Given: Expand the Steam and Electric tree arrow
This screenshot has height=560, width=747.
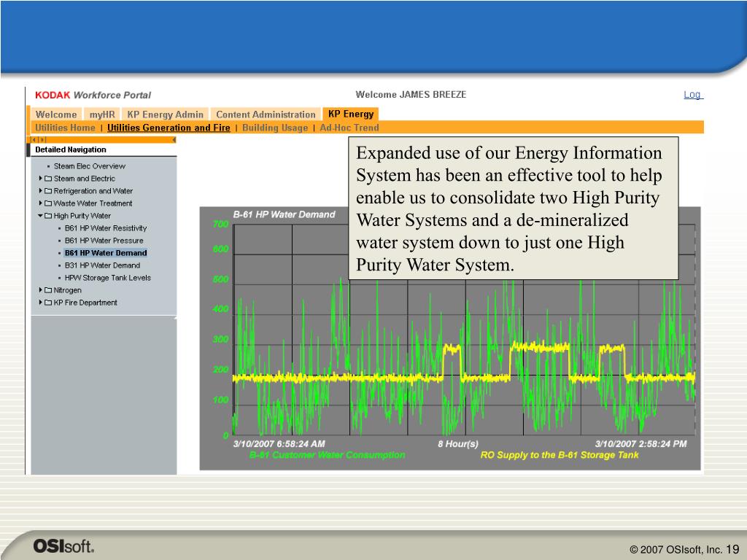Looking at the screenshot, I should (41, 178).
